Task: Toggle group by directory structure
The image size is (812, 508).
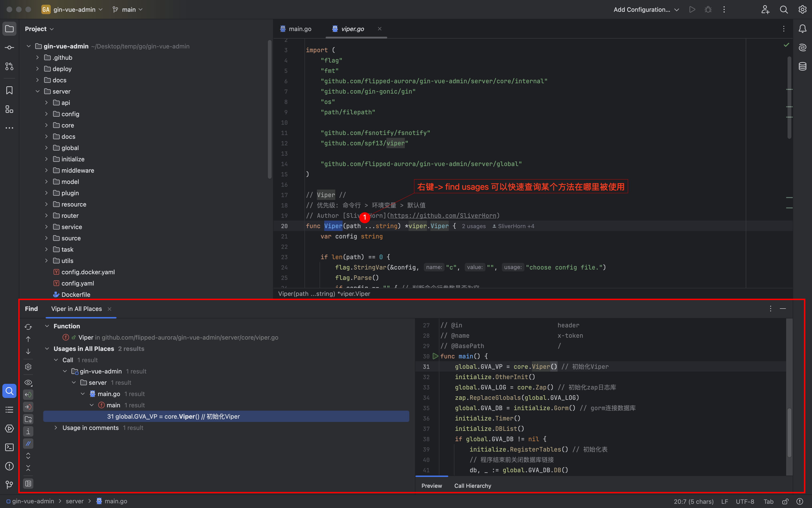Action: (28, 419)
